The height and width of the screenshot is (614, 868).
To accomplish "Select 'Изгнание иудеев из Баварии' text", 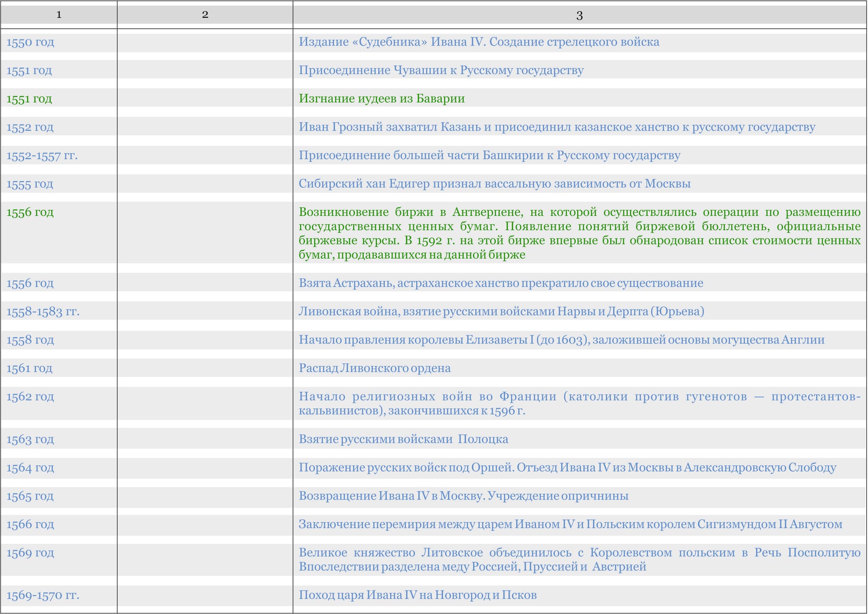I will (381, 99).
